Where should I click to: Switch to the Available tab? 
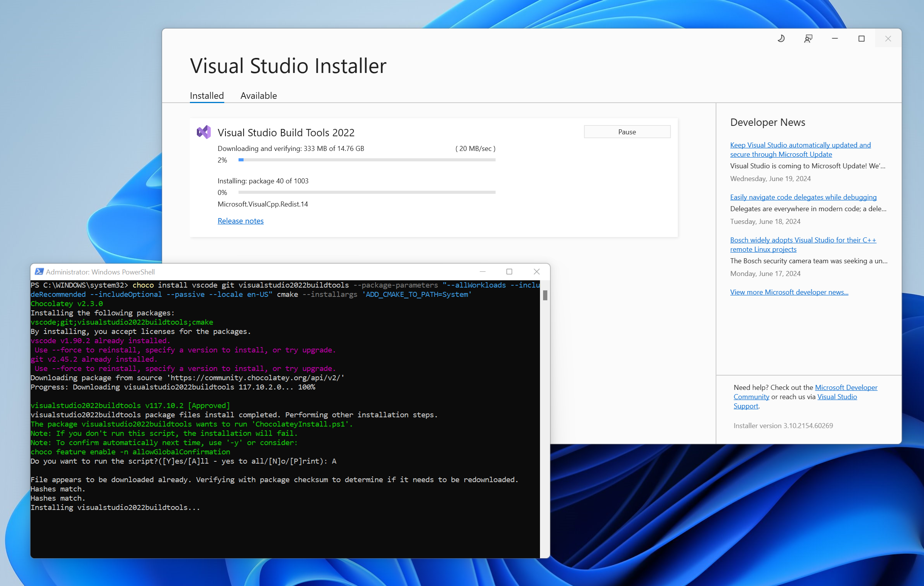[x=258, y=96]
